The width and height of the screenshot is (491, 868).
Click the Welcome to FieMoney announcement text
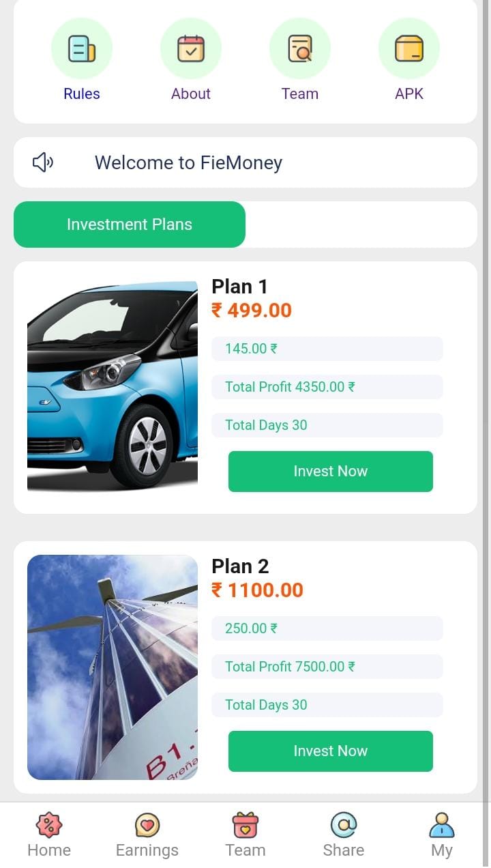tap(188, 162)
